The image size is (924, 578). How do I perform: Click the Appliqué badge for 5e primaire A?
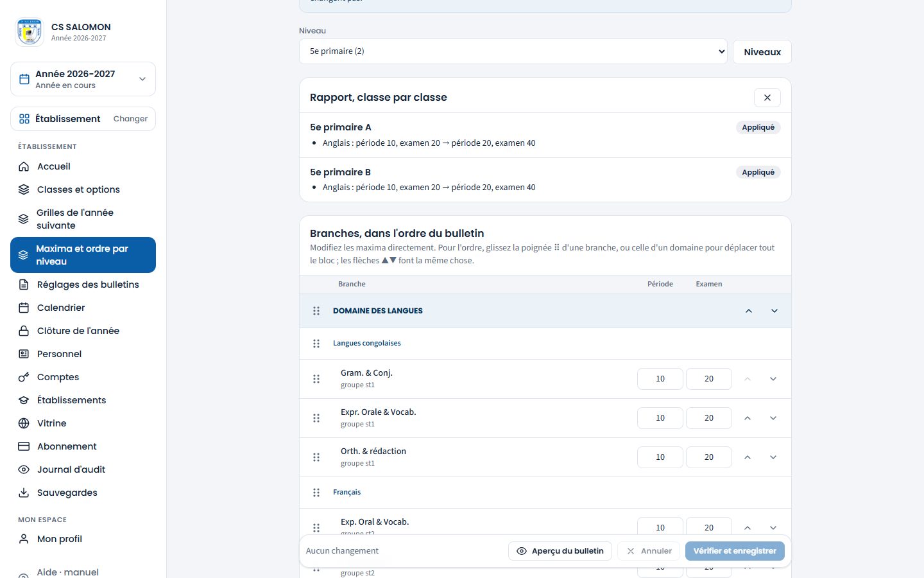point(758,127)
